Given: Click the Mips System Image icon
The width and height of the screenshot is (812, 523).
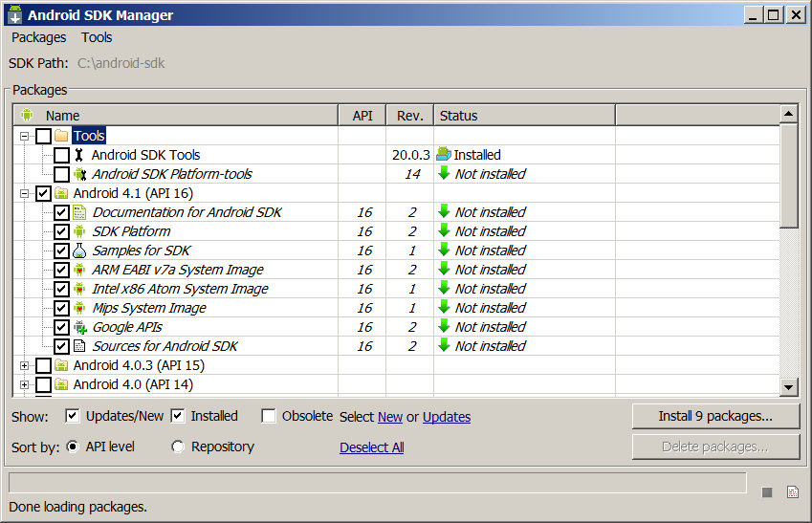Looking at the screenshot, I should (79, 308).
